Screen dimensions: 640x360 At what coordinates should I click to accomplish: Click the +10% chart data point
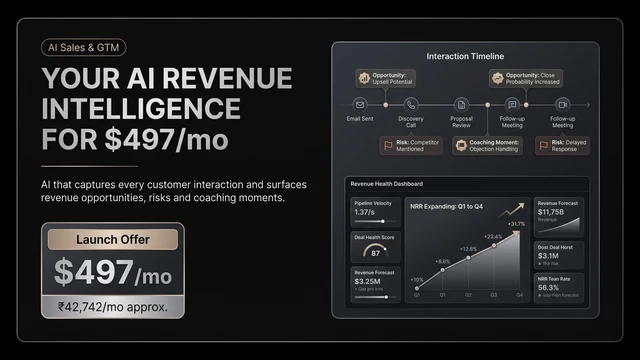tap(417, 289)
